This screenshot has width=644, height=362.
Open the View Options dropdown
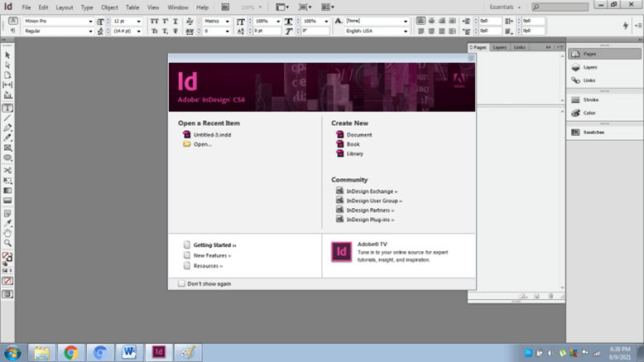282,7
